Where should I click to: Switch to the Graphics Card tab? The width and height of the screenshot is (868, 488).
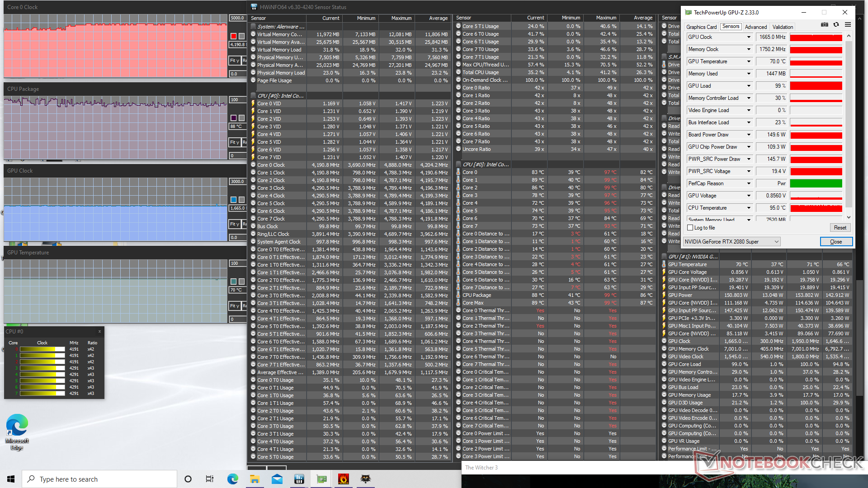[x=701, y=27]
